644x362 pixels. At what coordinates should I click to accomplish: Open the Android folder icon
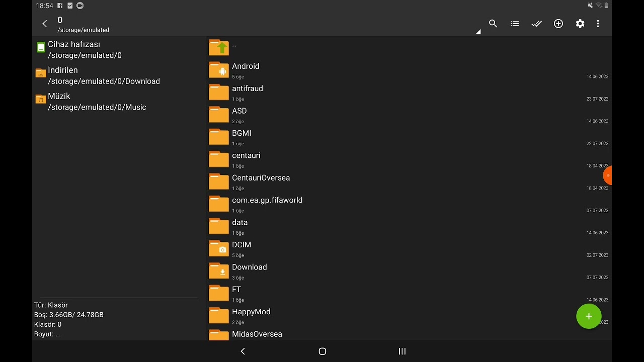pos(219,70)
